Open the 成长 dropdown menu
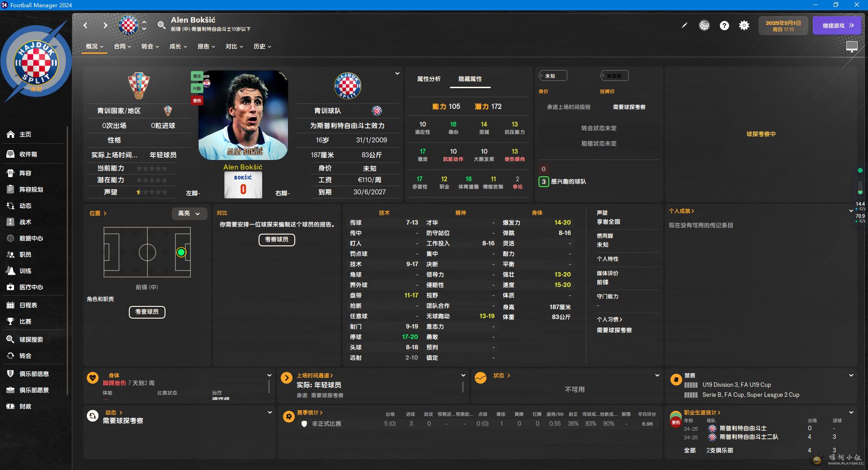This screenshot has height=470, width=868. (x=178, y=47)
